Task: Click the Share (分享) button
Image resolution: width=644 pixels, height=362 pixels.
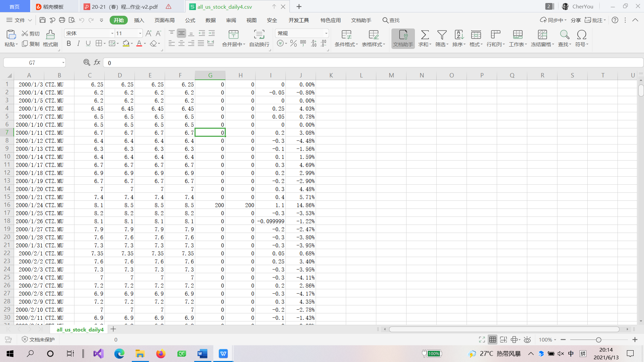Action: point(576,20)
